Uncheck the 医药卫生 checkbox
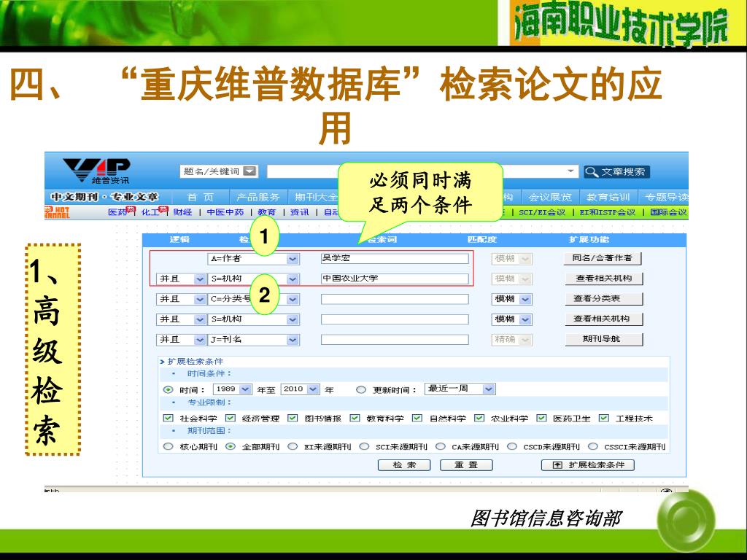This screenshot has width=747, height=560. click(542, 418)
